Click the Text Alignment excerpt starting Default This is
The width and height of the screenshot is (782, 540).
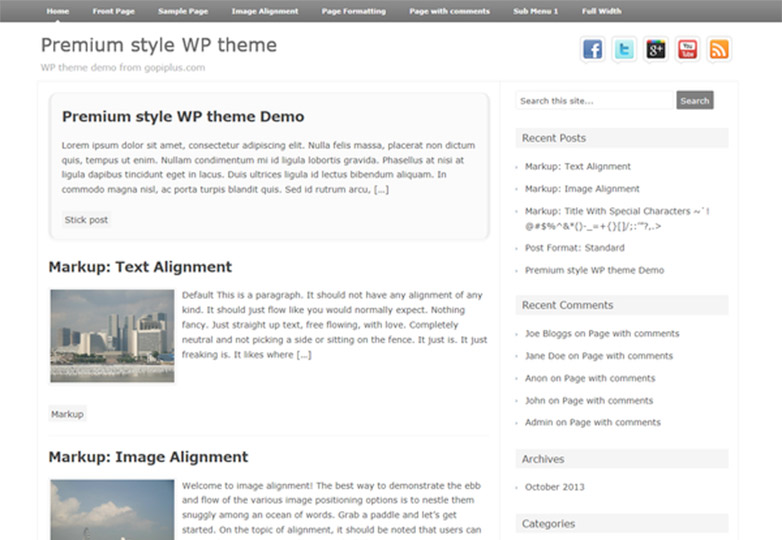coord(334,325)
